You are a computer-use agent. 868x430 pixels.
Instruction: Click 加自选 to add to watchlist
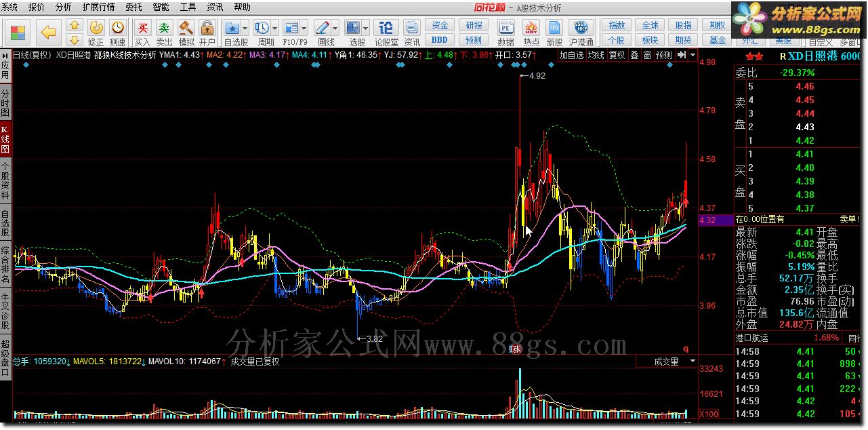click(x=571, y=55)
